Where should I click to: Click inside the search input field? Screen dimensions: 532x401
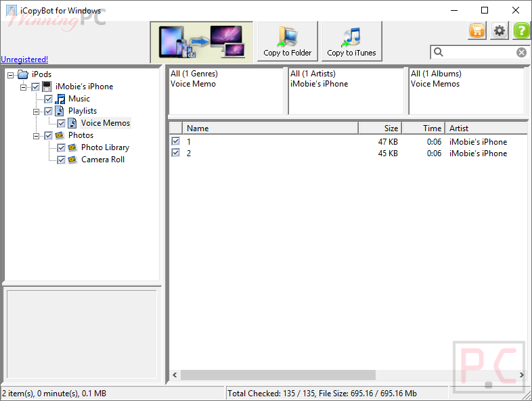point(479,52)
